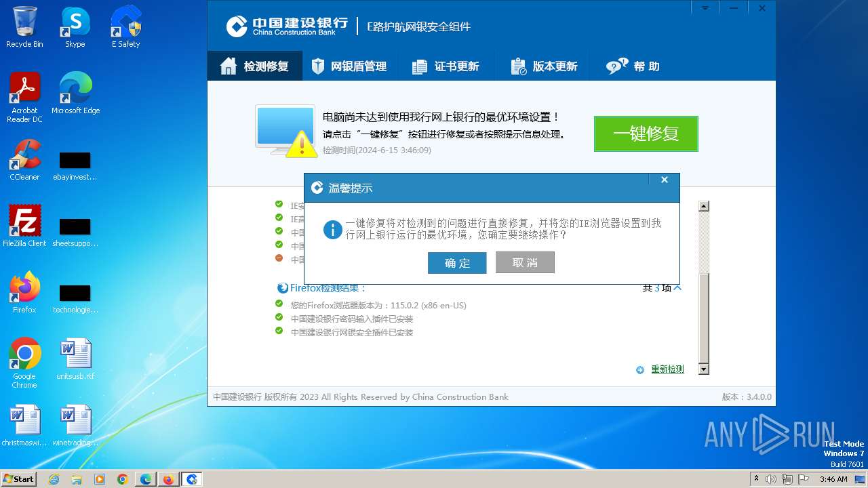This screenshot has height=488, width=868.
Task: Select technologie... desktop item
Action: 75,300
